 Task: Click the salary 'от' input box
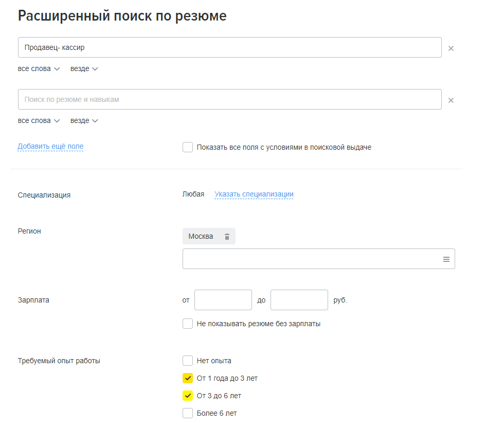(223, 300)
